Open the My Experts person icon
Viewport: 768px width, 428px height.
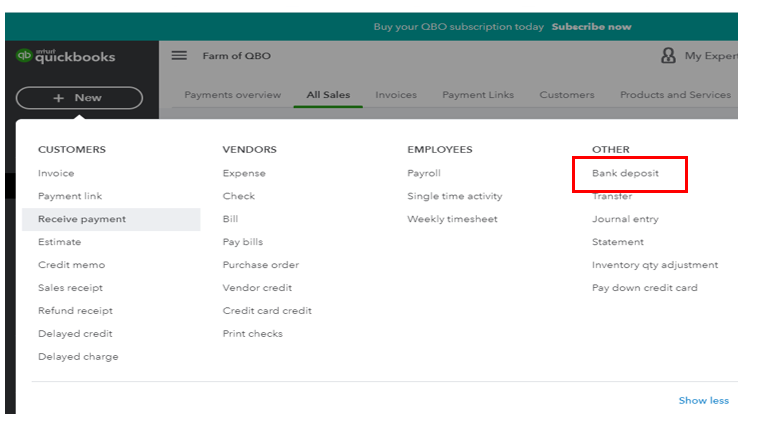[668, 55]
